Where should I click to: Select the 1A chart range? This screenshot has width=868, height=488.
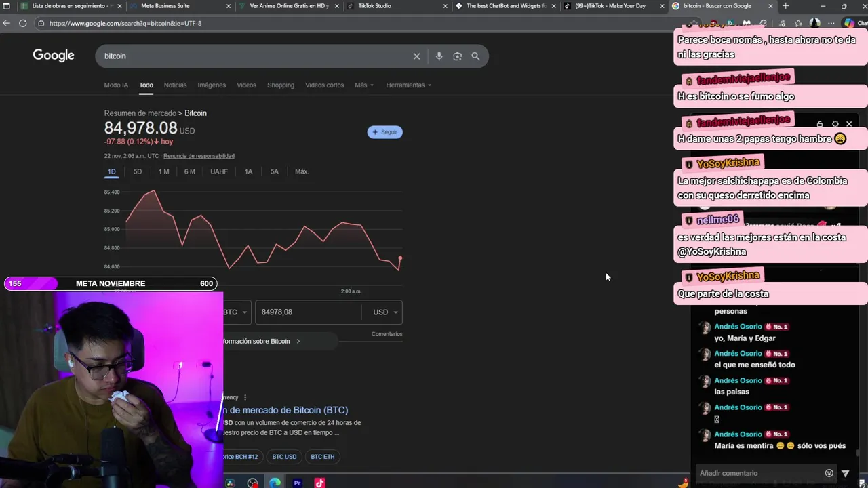(x=248, y=171)
